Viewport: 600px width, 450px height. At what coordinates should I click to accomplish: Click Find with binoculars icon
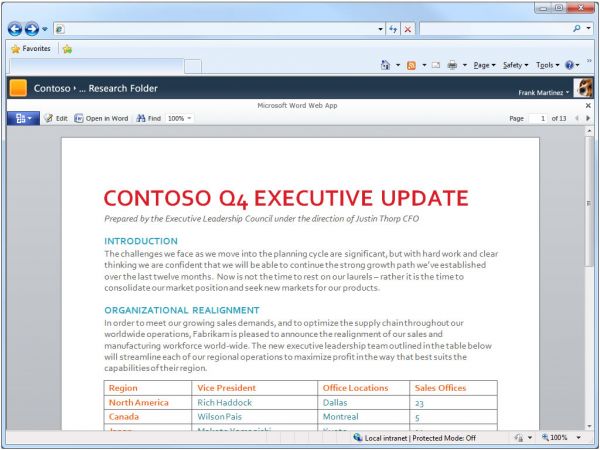149,119
